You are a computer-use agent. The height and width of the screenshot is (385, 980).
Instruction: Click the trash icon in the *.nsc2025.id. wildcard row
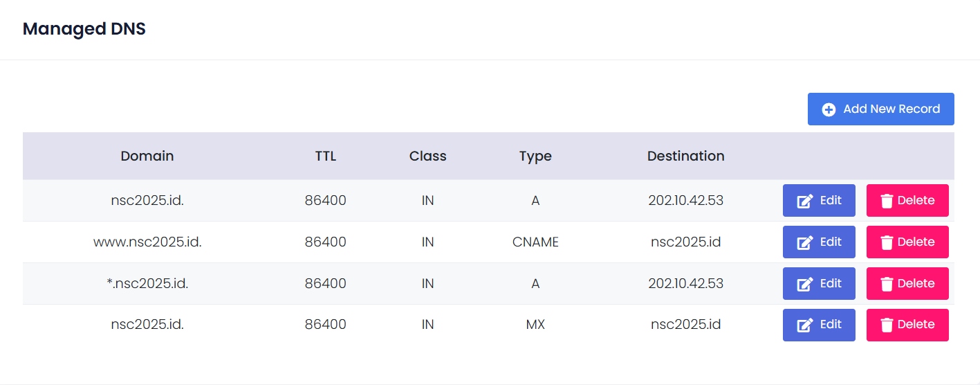pos(887,284)
